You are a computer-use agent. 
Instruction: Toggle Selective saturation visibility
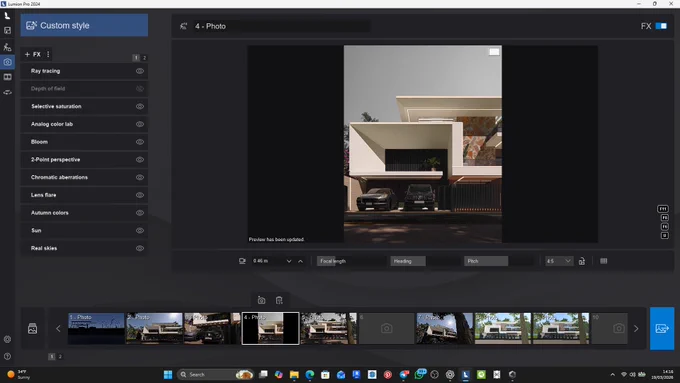tap(140, 107)
